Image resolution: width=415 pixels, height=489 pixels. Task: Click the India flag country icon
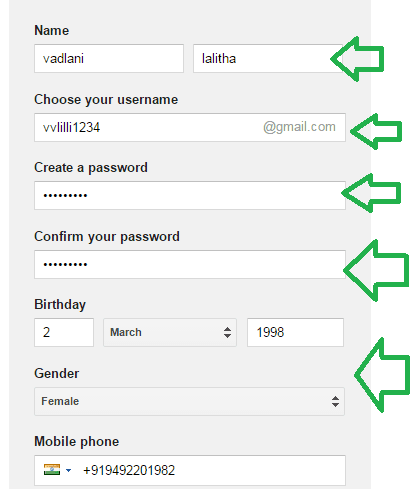coord(52,470)
